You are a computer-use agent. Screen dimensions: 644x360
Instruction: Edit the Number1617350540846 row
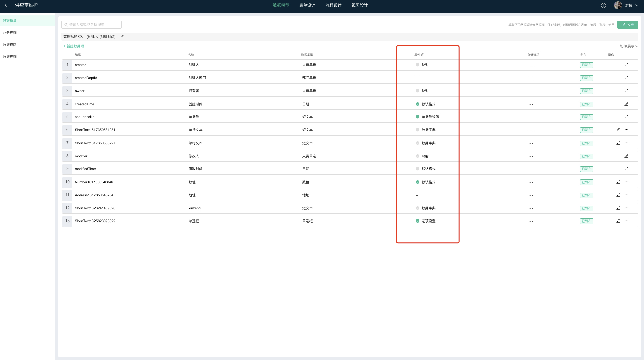click(618, 182)
